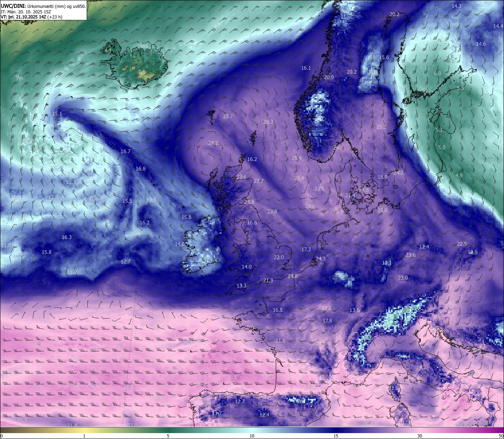Screen dimensions: 504x439
Task: Click the 21.9 value label
Action: (x=268, y=280)
